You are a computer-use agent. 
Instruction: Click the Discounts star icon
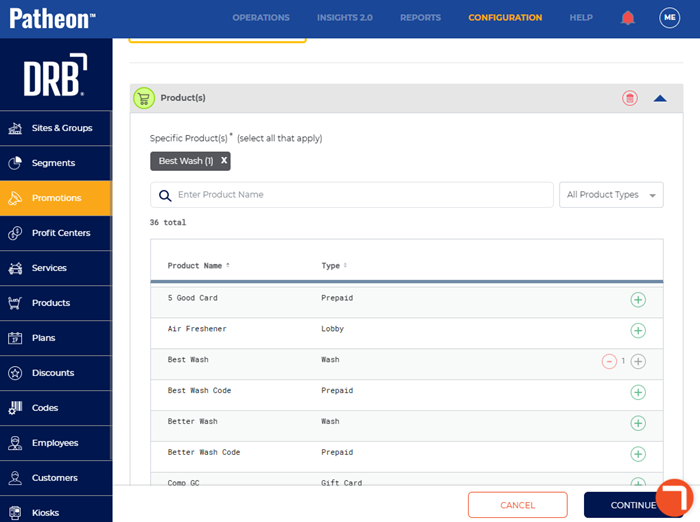pyautogui.click(x=15, y=373)
